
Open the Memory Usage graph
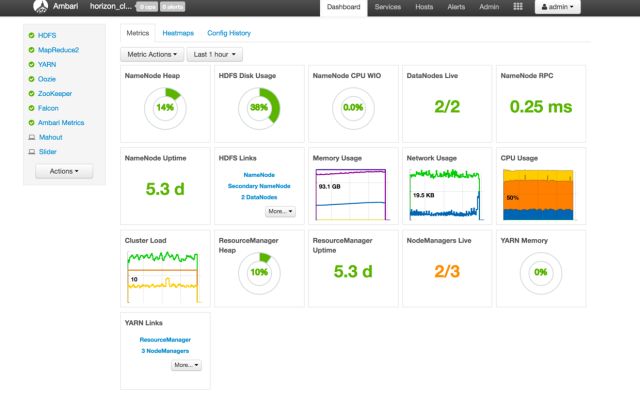click(351, 194)
